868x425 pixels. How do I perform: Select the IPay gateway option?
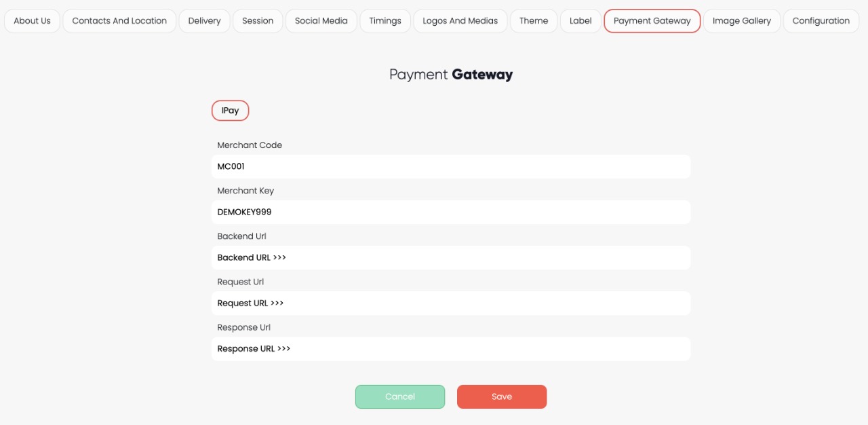pyautogui.click(x=230, y=111)
